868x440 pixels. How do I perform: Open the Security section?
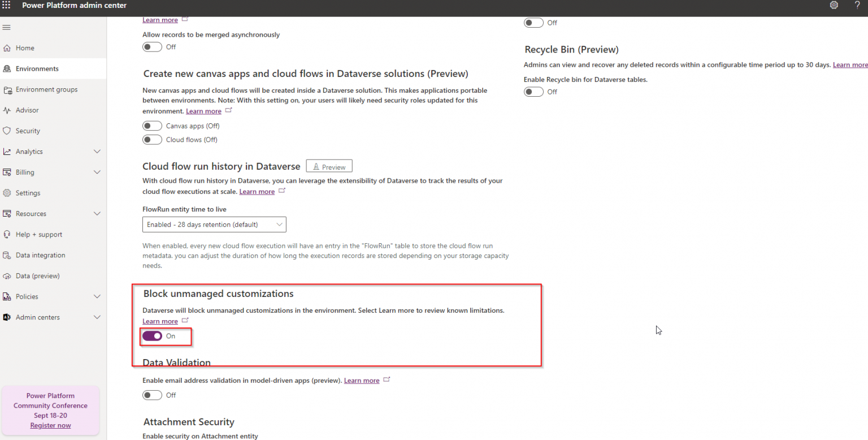28,131
